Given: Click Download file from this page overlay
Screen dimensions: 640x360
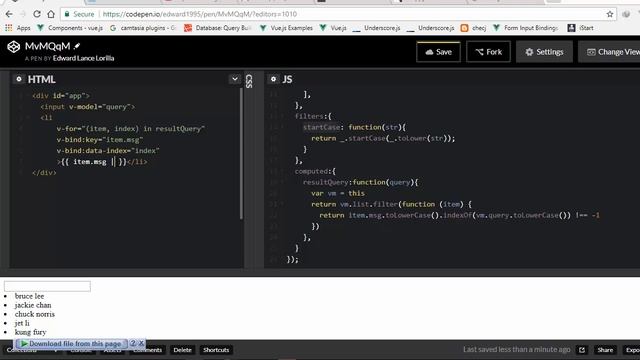Looking at the screenshot, I should (71, 344).
